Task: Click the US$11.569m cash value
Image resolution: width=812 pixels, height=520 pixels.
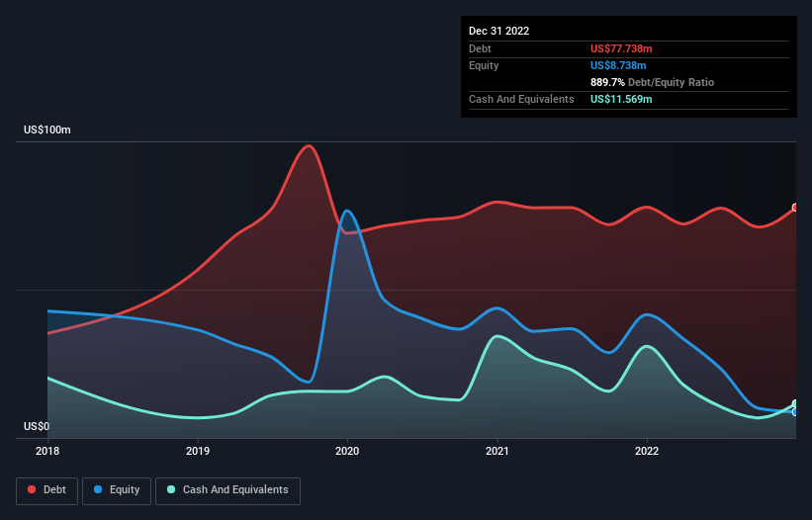Action: tap(621, 99)
